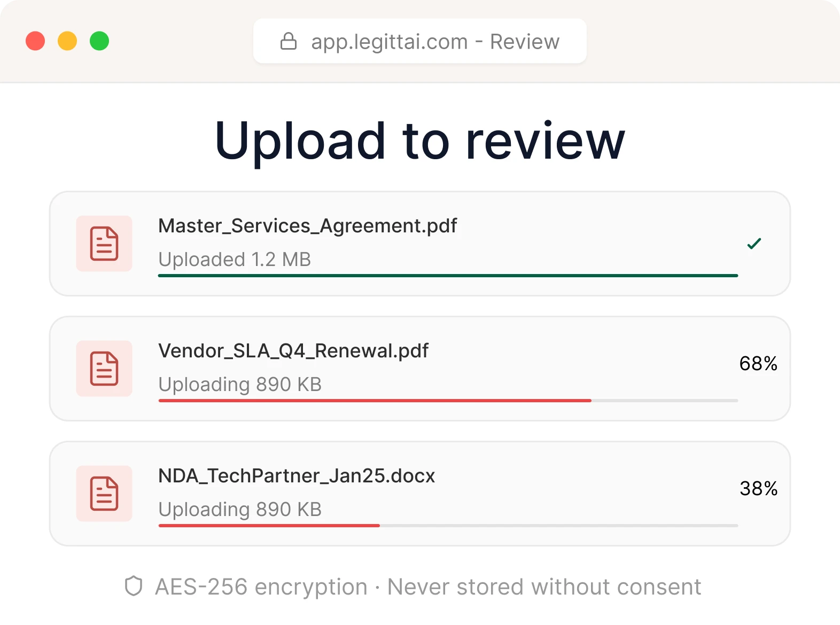Select the Vendor_SLA_Q4_Renewal.pdf card
This screenshot has width=840, height=625.
[420, 369]
